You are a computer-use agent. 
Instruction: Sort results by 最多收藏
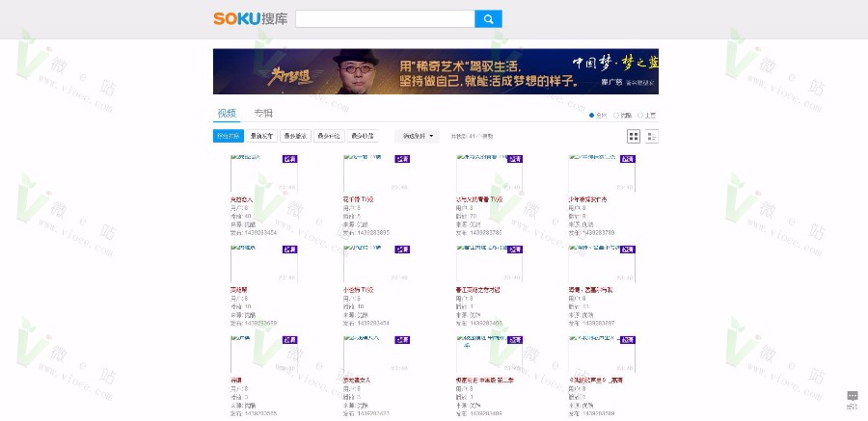(363, 136)
